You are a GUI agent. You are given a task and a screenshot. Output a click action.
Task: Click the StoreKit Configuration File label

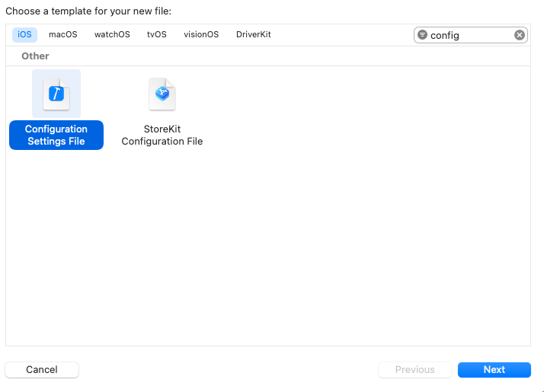click(162, 135)
